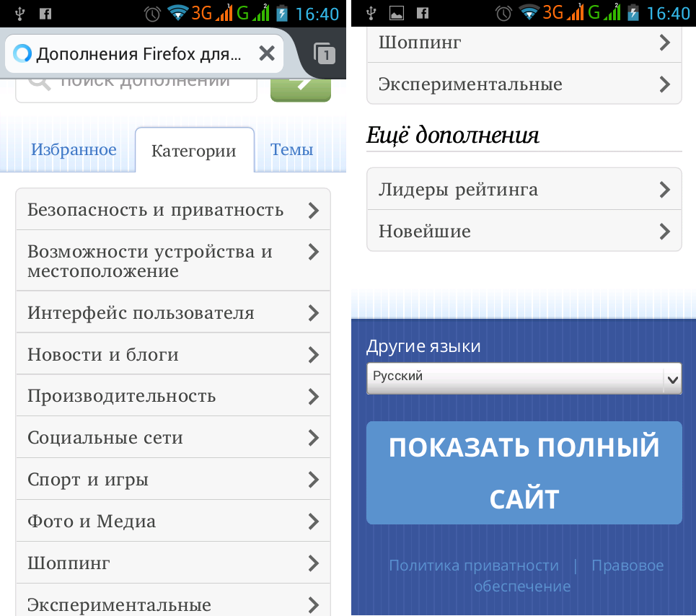Screen dimensions: 696x616
Task: Open Шоппинг in the left screen
Action: click(x=173, y=563)
